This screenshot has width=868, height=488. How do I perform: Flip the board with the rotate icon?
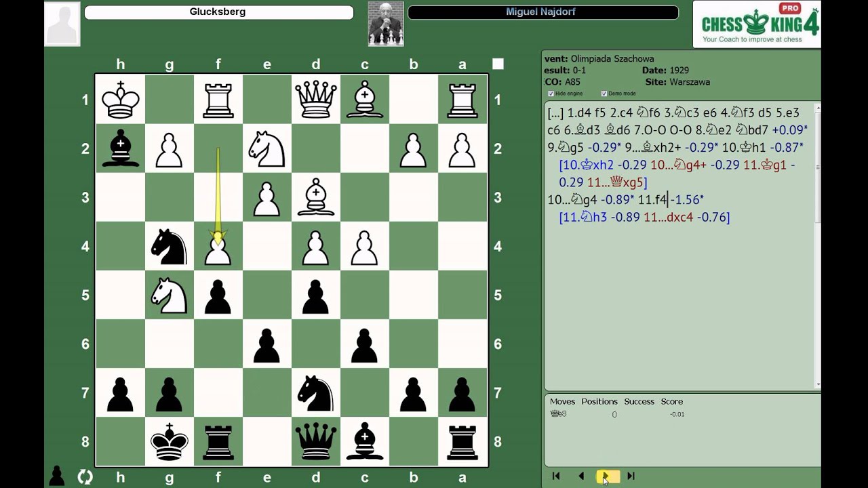pyautogui.click(x=85, y=476)
